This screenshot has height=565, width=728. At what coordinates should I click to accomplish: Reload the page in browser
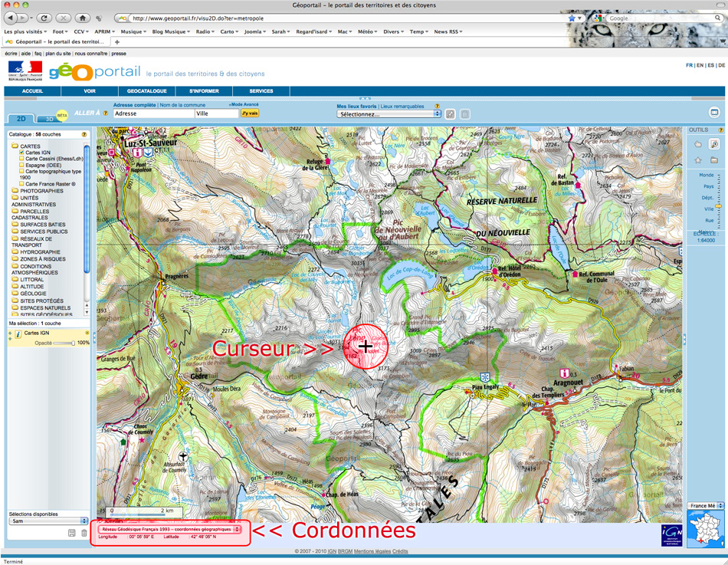coord(44,18)
